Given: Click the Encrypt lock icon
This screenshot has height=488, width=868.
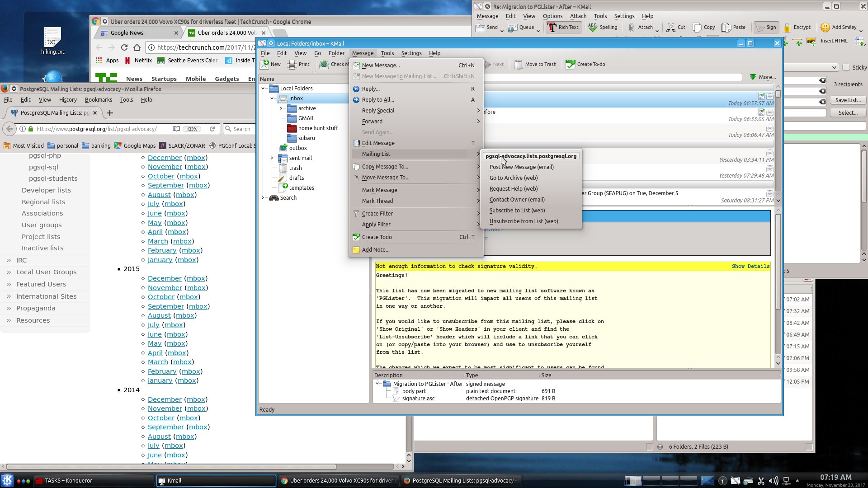Looking at the screenshot, I should [787, 28].
